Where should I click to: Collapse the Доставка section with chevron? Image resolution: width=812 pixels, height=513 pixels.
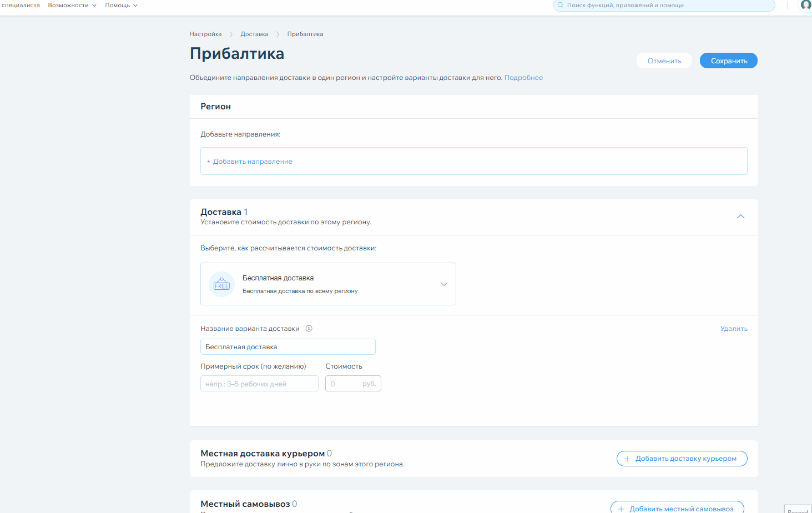(x=740, y=217)
